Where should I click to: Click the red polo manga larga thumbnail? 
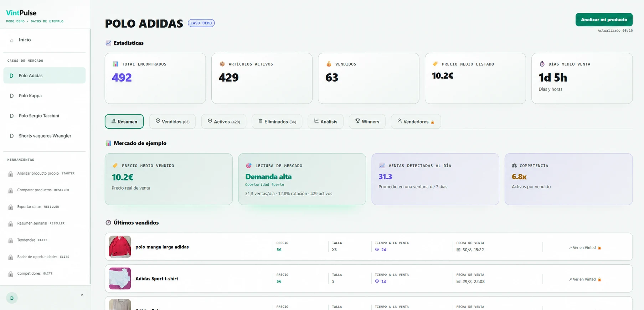(120, 247)
